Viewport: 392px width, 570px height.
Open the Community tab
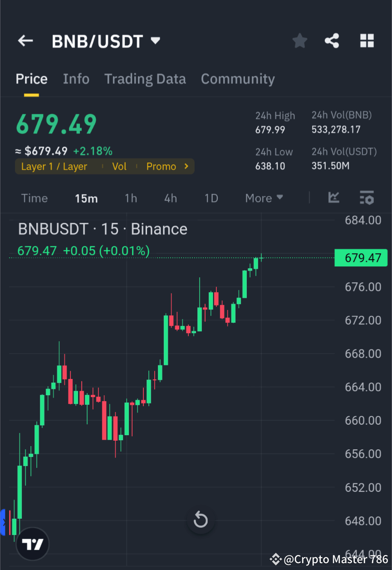pos(238,79)
